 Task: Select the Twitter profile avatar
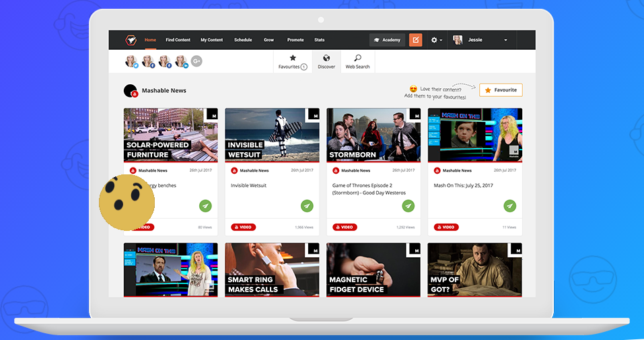131,61
